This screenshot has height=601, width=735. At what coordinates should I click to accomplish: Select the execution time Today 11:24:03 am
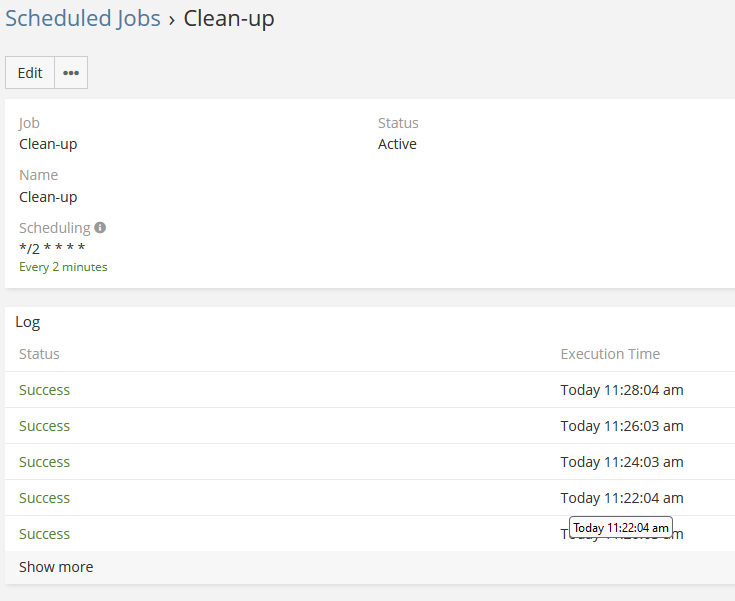tap(621, 462)
